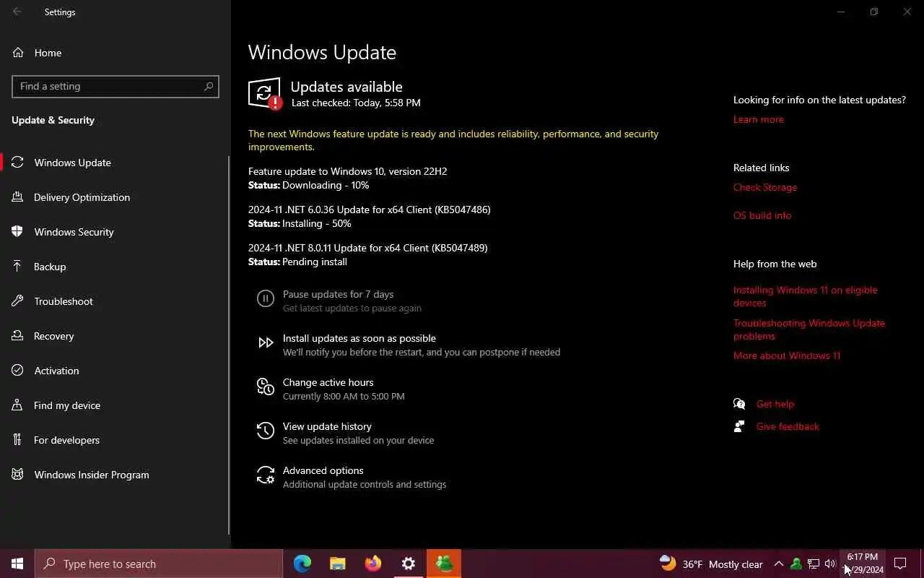Image resolution: width=924 pixels, height=578 pixels.
Task: Click the Learn more link
Action: click(x=758, y=119)
